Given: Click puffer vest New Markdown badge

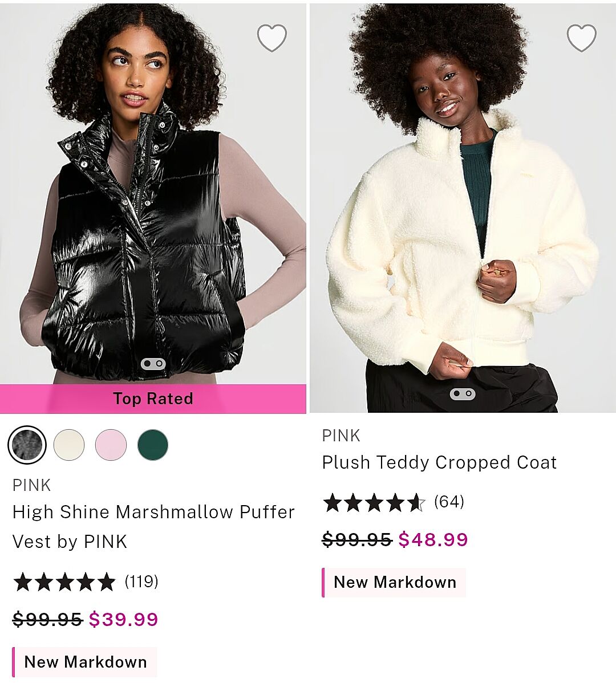Looking at the screenshot, I should [x=84, y=662].
